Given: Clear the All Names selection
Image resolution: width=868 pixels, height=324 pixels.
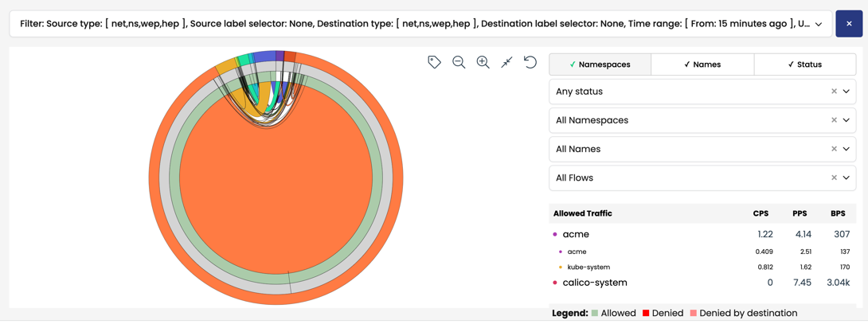Looking at the screenshot, I should (x=834, y=149).
